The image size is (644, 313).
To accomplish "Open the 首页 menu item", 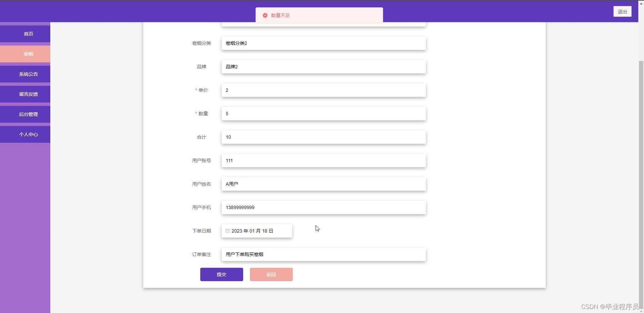I will [25, 34].
